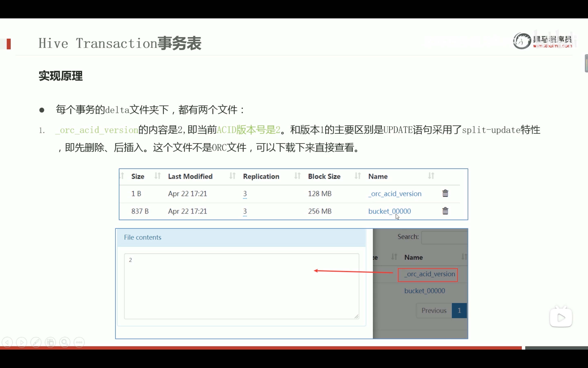Advance to next slide with right arrow control

pos(22,342)
